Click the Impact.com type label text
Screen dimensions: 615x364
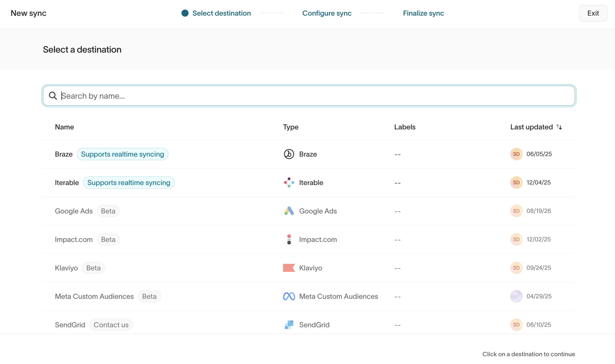pyautogui.click(x=318, y=239)
